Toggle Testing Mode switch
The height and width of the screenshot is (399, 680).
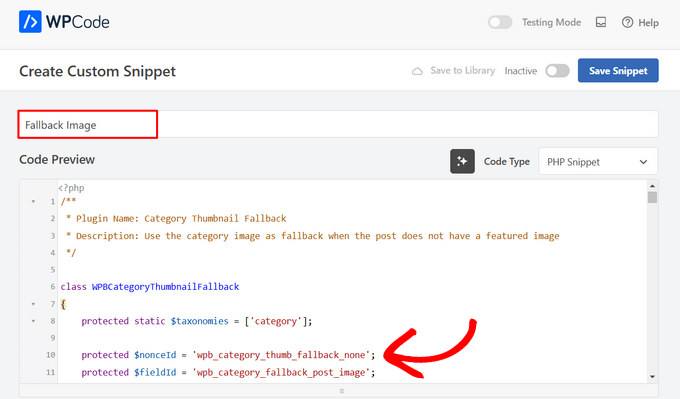pyautogui.click(x=500, y=22)
